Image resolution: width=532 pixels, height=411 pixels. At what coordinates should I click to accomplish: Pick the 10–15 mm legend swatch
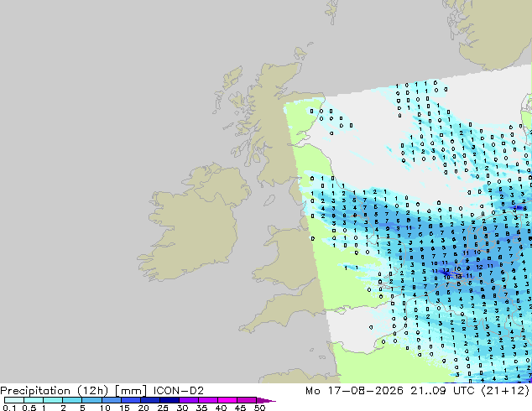click(x=111, y=400)
